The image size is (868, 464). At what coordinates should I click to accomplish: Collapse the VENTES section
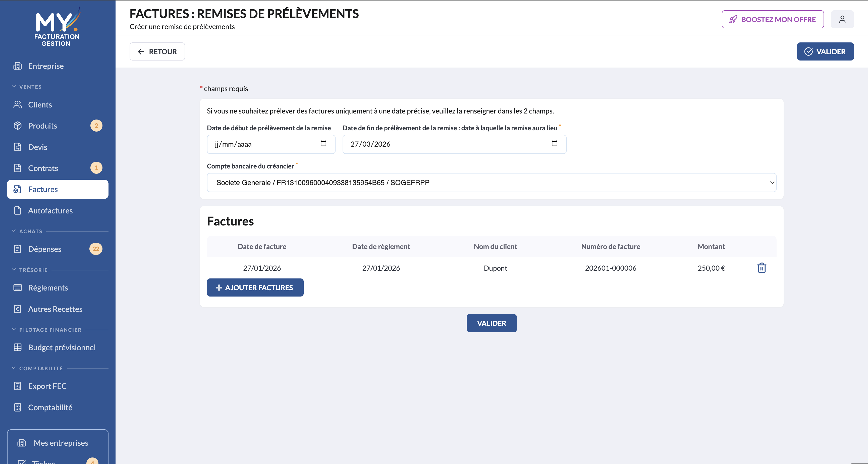[x=14, y=87]
